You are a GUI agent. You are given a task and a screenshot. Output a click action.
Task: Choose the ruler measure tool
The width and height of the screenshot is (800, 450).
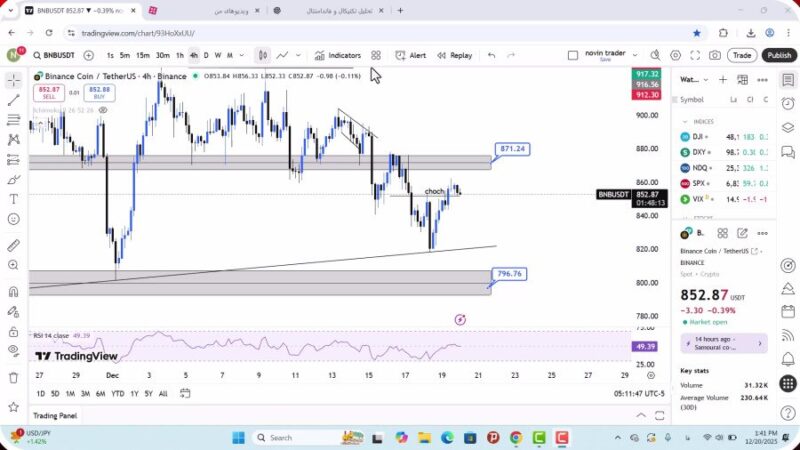(13, 245)
